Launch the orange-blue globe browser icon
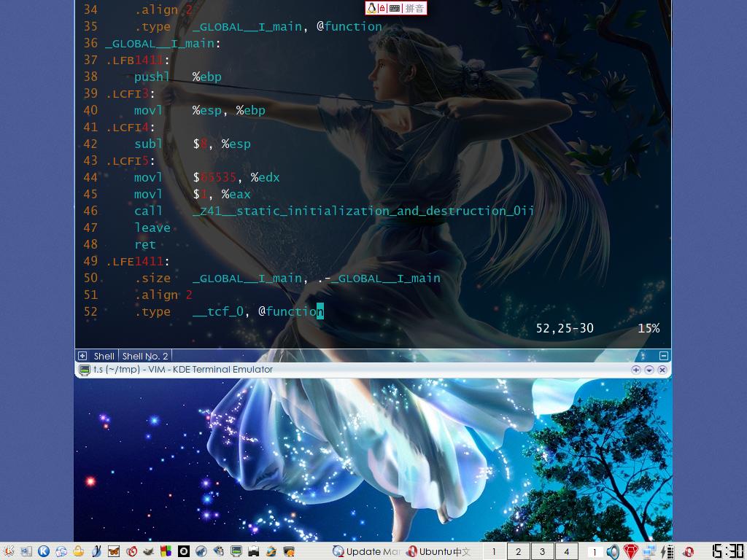The width and height of the screenshot is (747, 560). [x=271, y=551]
